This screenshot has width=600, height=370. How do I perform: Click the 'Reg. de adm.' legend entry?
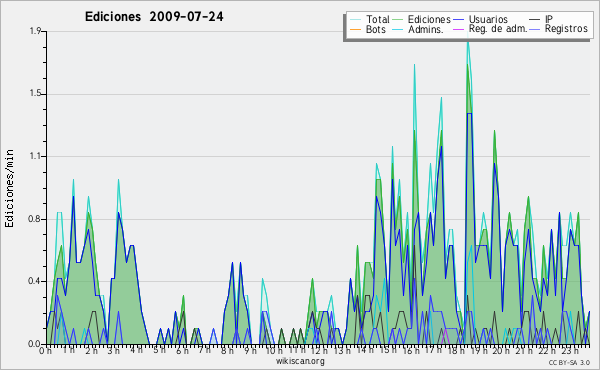click(x=498, y=29)
